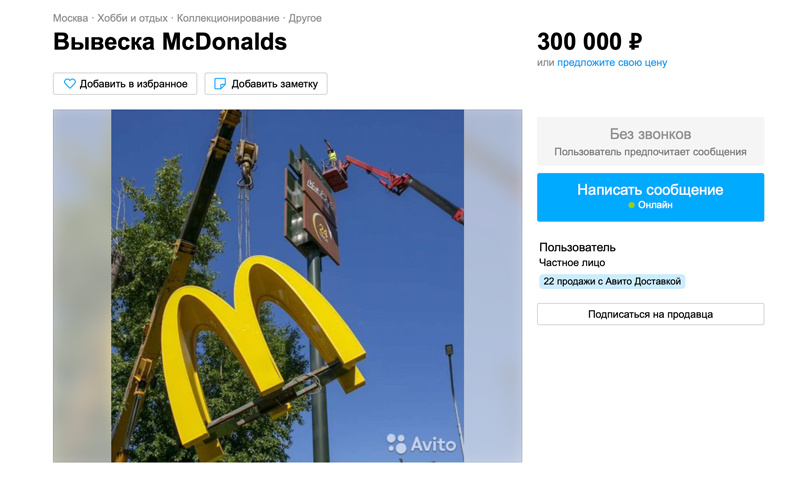Click the Вывеска McDonalds listing title
This screenshot has height=500, width=800.
pos(170,42)
